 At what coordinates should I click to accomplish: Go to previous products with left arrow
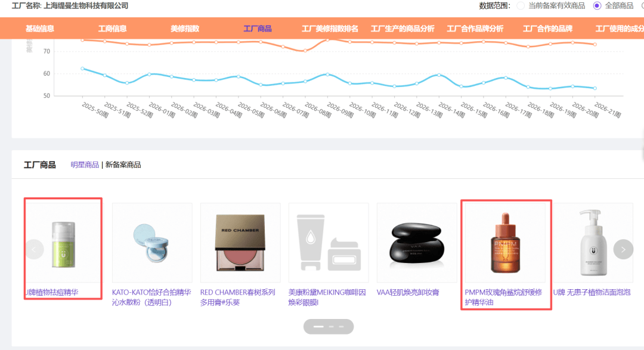pos(34,249)
